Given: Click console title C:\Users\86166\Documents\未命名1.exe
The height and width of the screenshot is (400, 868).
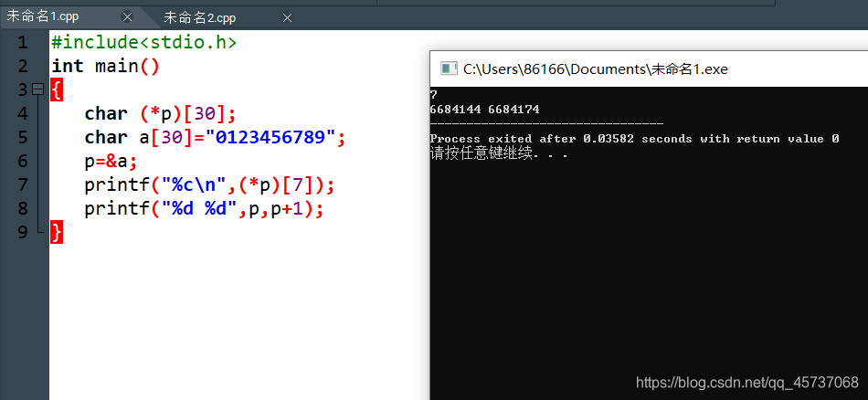Looking at the screenshot, I should click(595, 69).
